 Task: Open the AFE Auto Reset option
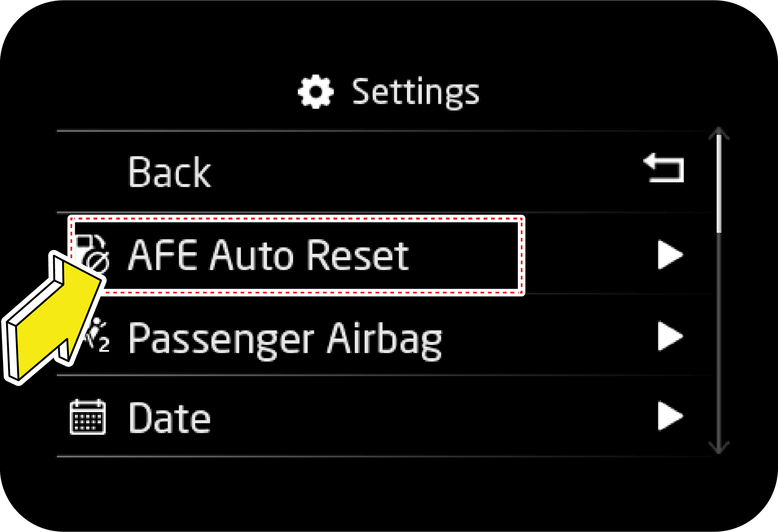click(268, 255)
